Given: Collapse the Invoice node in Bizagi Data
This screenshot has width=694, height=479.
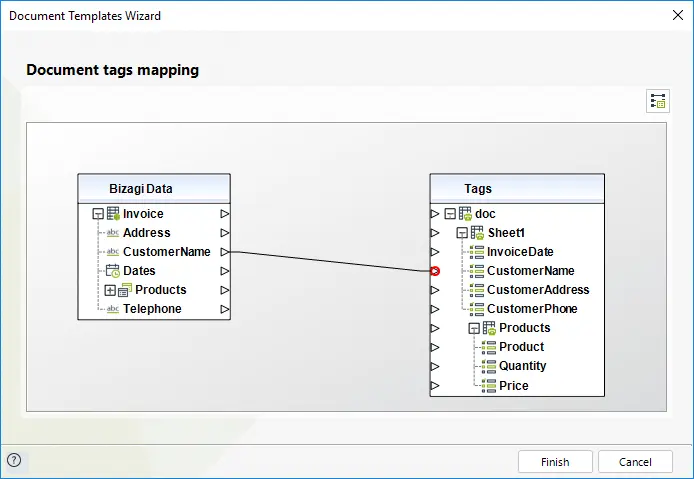Looking at the screenshot, I should tap(98, 214).
